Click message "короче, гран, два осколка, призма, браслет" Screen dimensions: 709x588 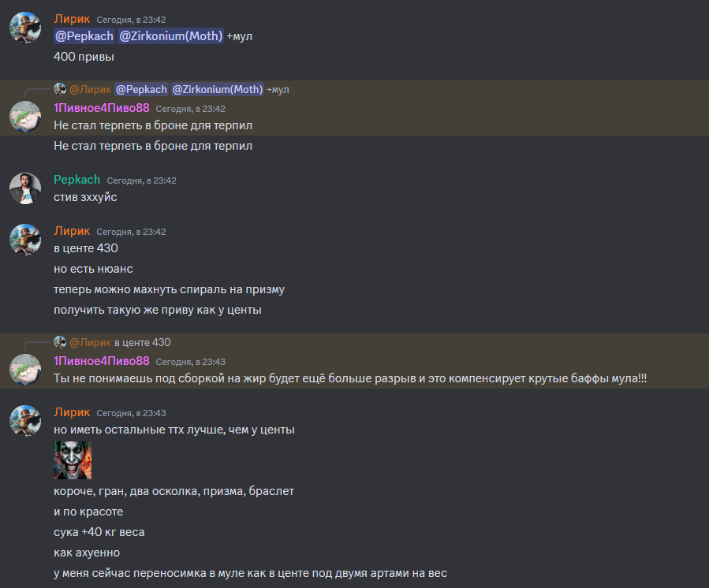point(174,491)
